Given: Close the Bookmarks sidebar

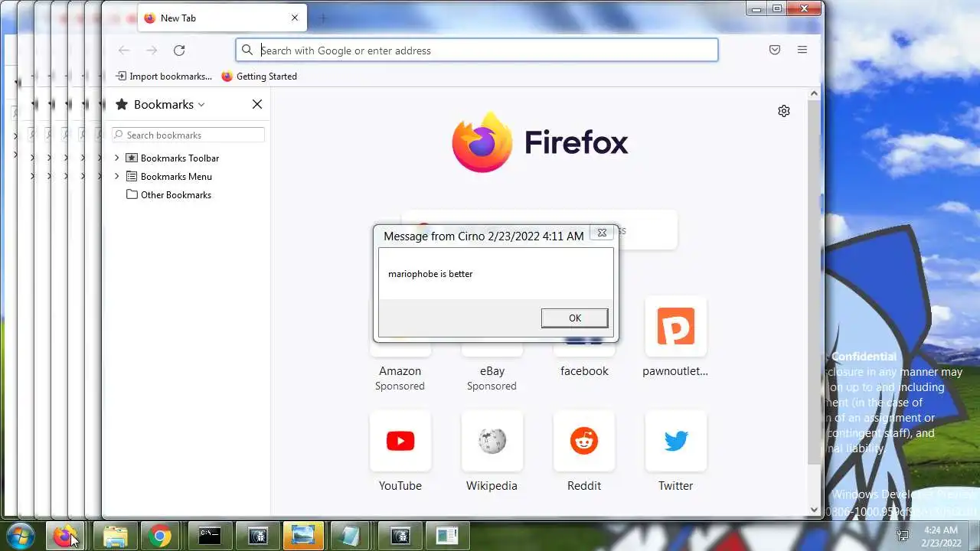Looking at the screenshot, I should (x=257, y=104).
